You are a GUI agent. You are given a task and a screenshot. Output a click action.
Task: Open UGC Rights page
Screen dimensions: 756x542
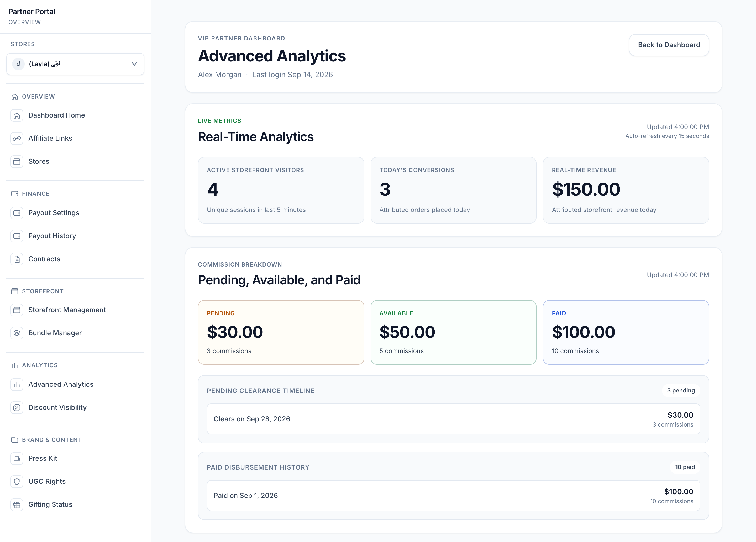click(75, 481)
